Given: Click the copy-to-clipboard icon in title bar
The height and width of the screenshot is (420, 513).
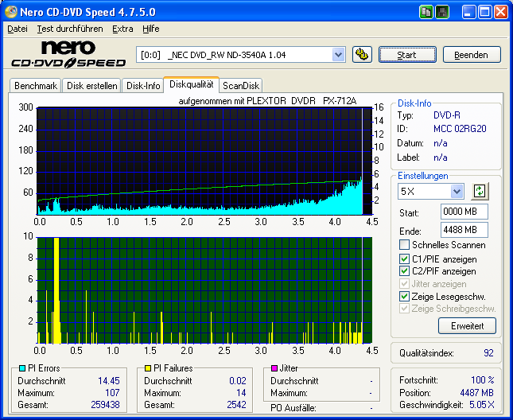Looking at the screenshot, I should [x=427, y=12].
